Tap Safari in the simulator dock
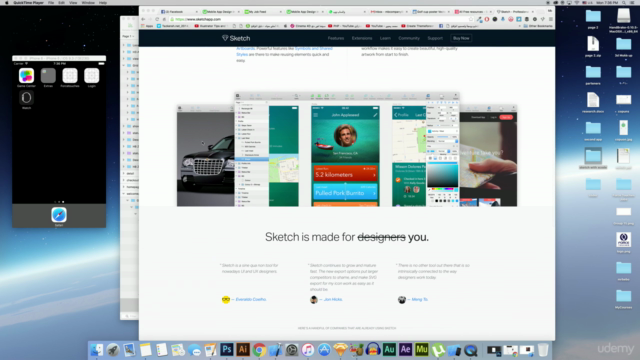The image size is (640, 360). coord(59,215)
